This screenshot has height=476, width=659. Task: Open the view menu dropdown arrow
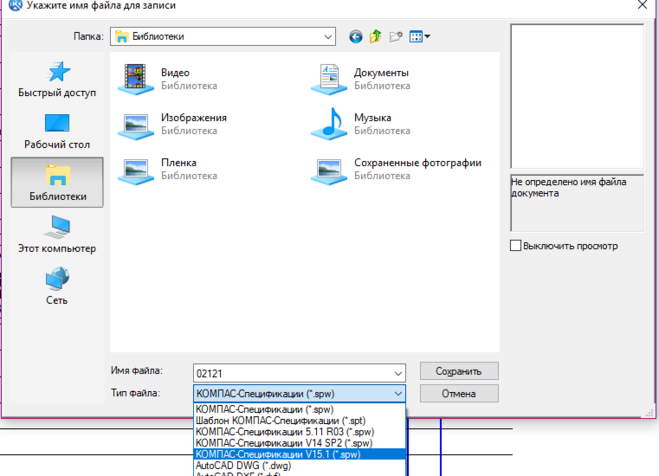(x=427, y=37)
